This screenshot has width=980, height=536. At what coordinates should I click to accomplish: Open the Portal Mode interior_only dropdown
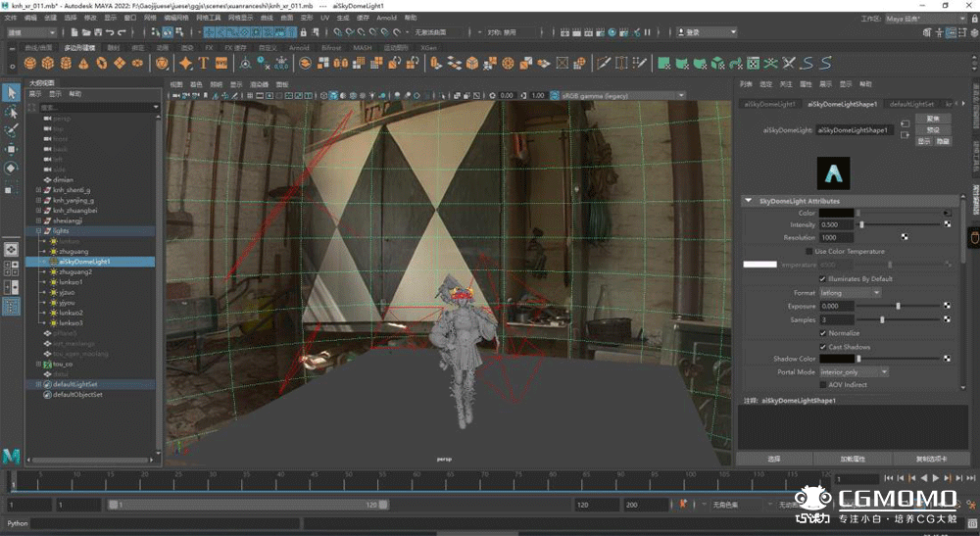[854, 371]
